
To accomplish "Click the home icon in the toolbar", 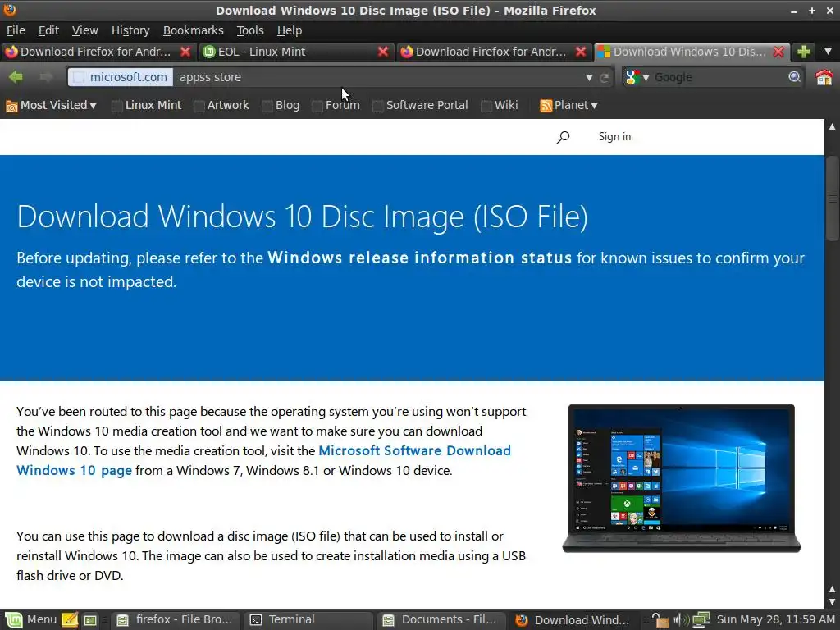I will click(x=824, y=78).
